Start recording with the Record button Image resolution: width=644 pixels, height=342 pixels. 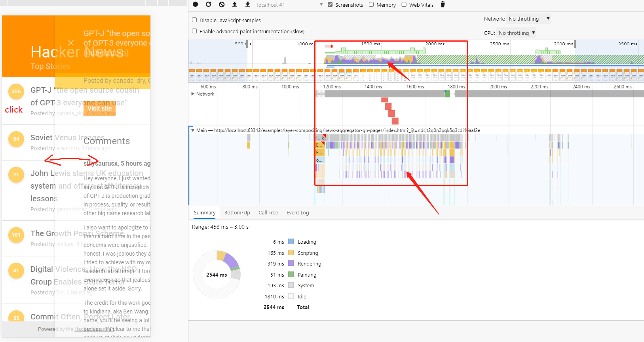click(196, 5)
